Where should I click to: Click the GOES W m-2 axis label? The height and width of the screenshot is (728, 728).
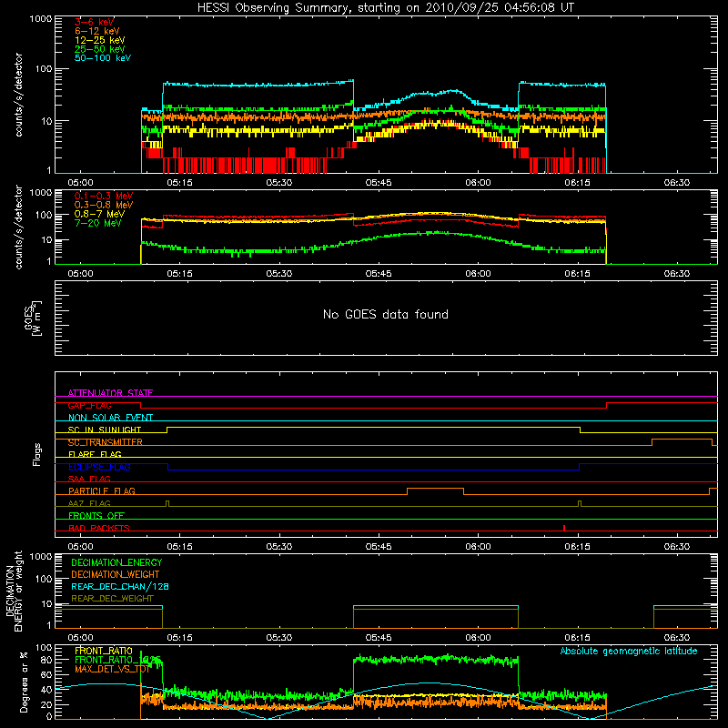[32, 318]
